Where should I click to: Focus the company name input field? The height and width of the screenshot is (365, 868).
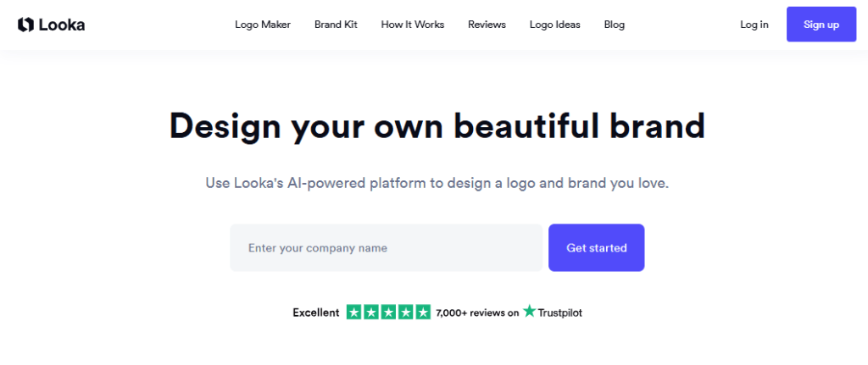pos(386,248)
